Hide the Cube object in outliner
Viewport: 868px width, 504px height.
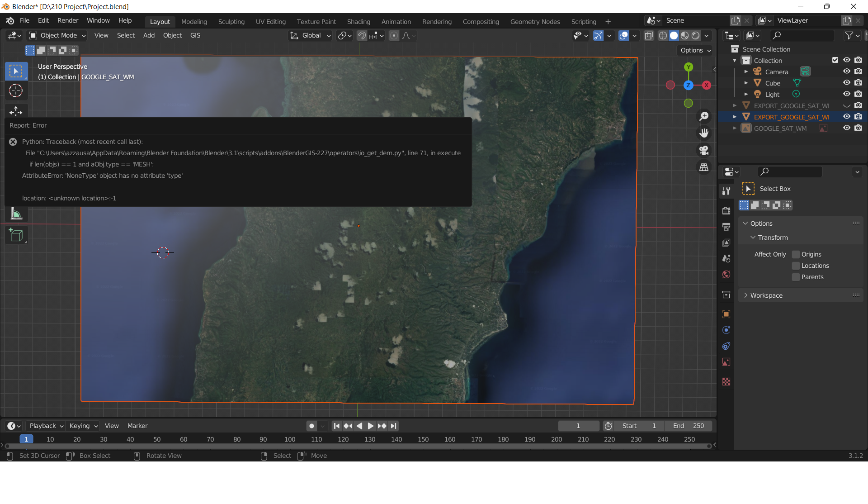tap(846, 83)
